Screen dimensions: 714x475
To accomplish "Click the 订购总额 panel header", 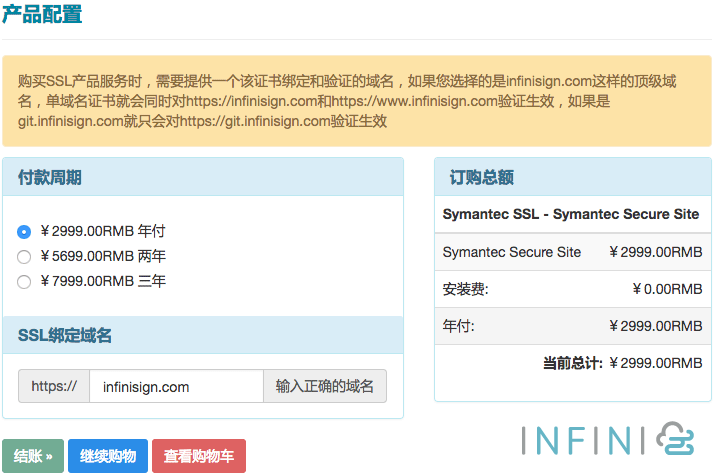I will [482, 177].
